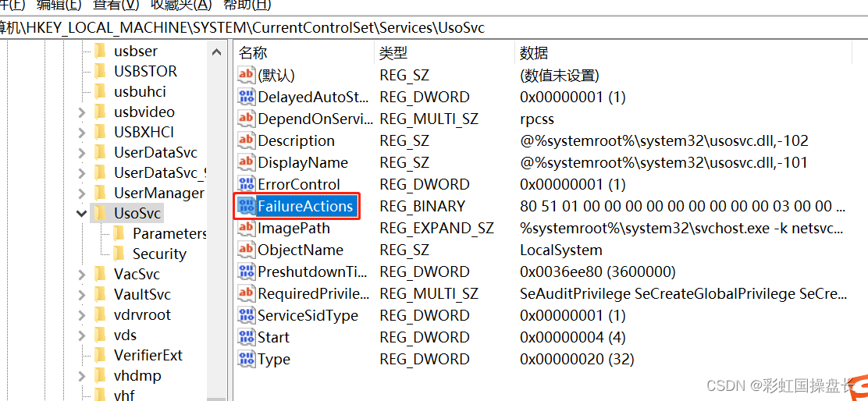Click the folder icon of Parameters subkey
The height and width of the screenshot is (401, 868).
point(119,233)
